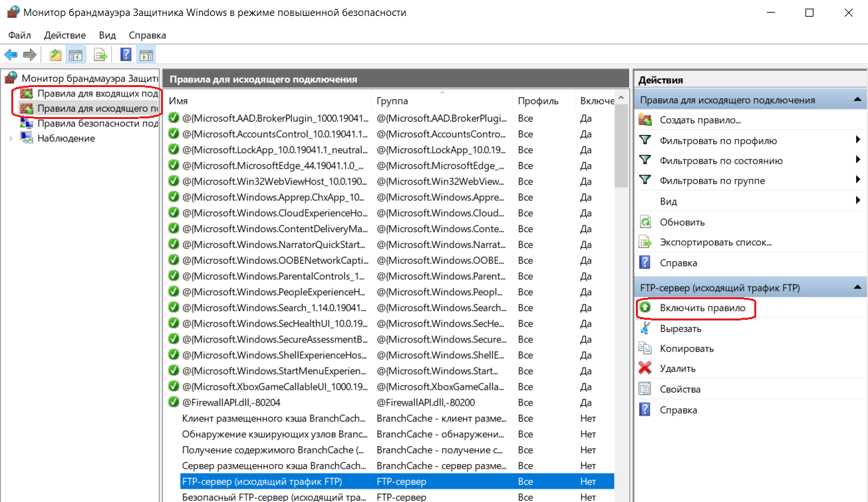This screenshot has height=502, width=868.
Task: Toggle the console tree pane toolbar icon
Action: click(x=76, y=55)
